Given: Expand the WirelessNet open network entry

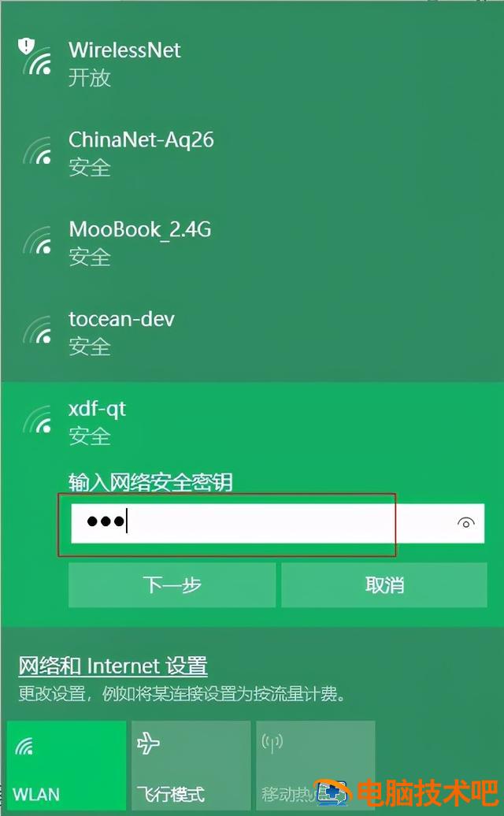Looking at the screenshot, I should point(252,64).
